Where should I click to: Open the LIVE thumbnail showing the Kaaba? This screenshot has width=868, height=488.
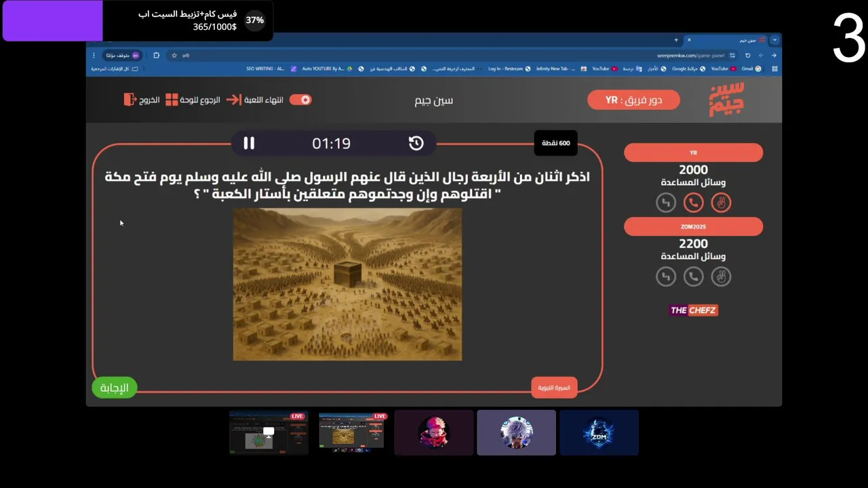(x=351, y=432)
